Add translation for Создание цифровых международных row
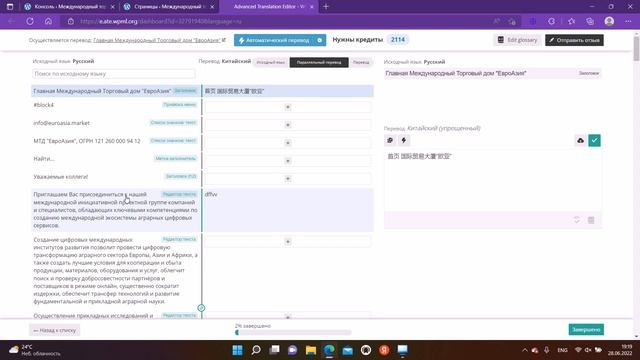Viewport: 640px width, 360px height. point(288,242)
